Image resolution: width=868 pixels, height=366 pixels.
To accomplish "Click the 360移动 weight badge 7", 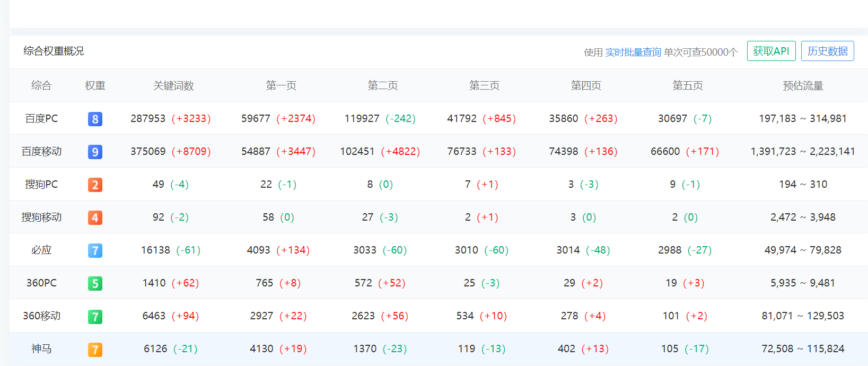I will 95,317.
